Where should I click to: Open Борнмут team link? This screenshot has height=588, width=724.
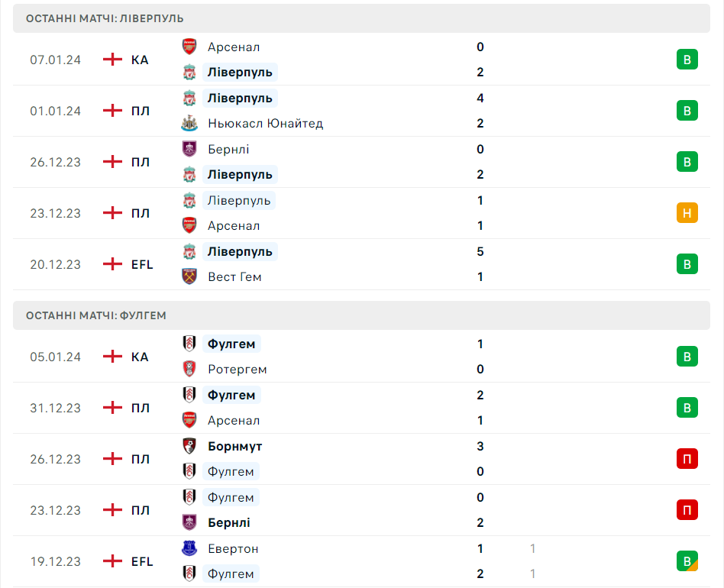point(234,446)
